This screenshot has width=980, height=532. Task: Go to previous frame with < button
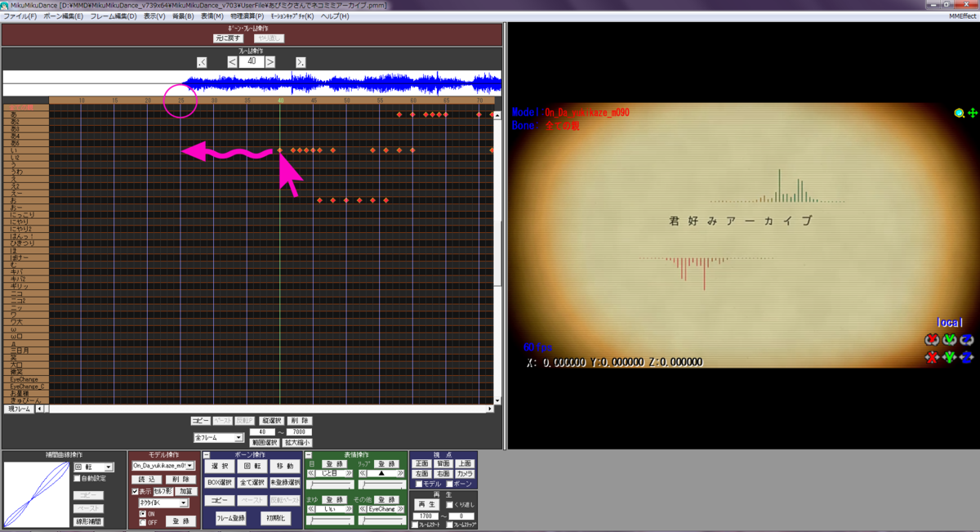click(232, 61)
